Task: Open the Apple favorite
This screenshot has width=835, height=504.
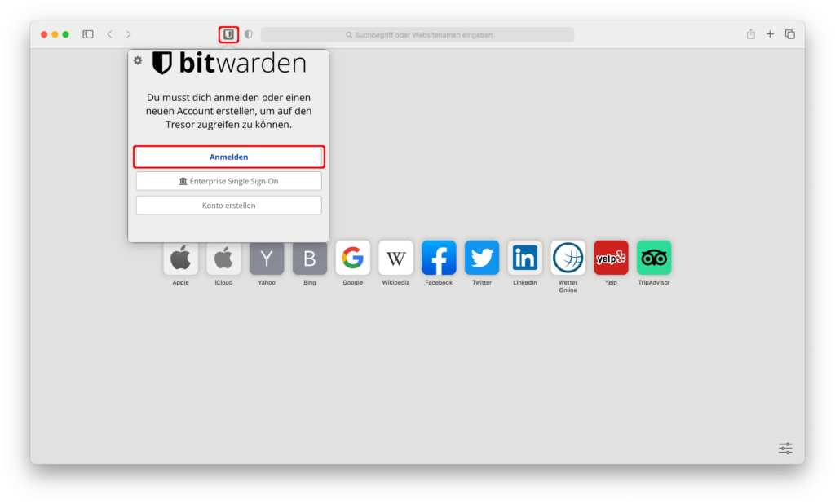Action: [180, 259]
